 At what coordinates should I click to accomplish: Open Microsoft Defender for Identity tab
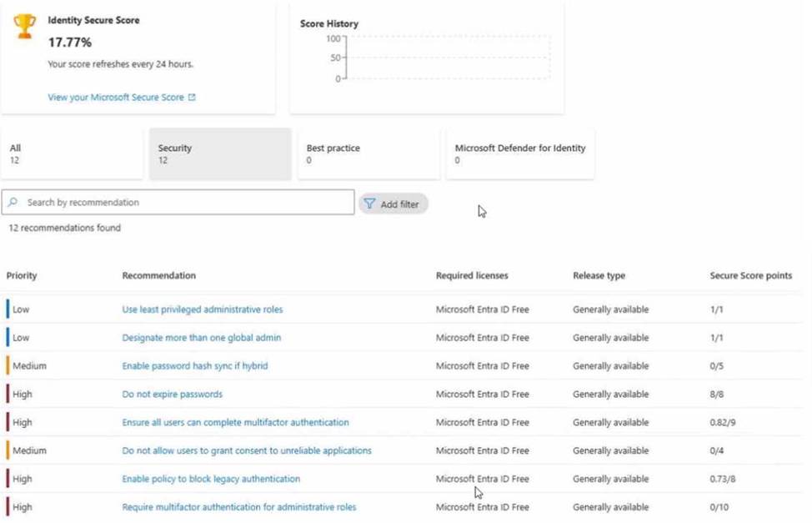click(x=520, y=153)
